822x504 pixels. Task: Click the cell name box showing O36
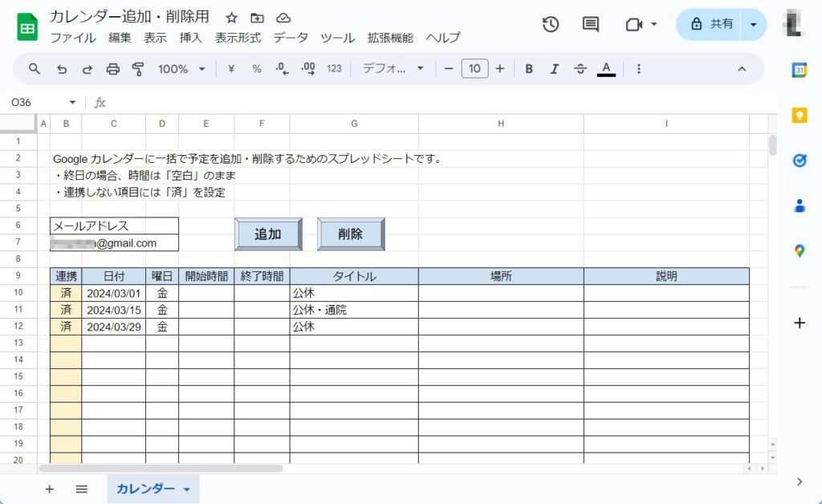pyautogui.click(x=40, y=103)
